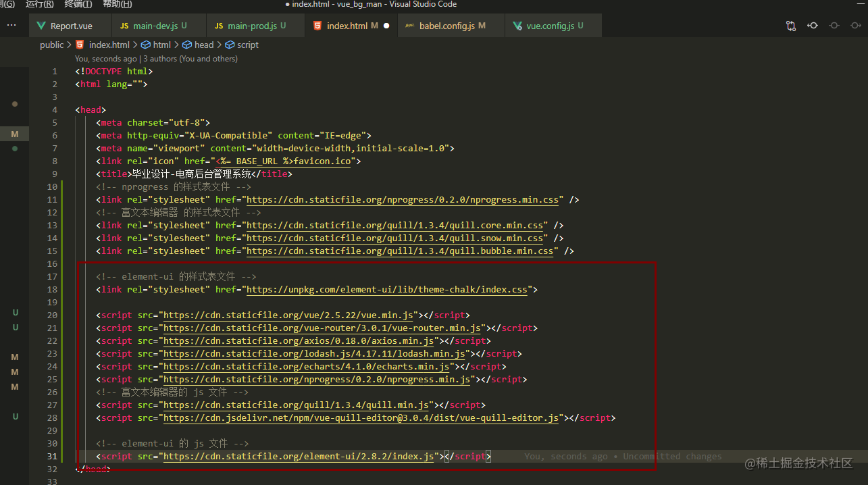Click the quill.min.js script URL
Screen dimensions: 868x485
(296, 405)
